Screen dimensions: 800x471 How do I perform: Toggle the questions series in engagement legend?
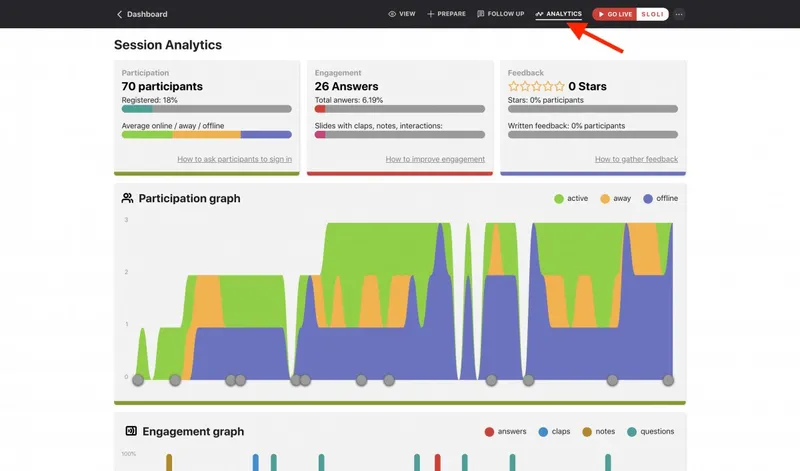click(651, 432)
